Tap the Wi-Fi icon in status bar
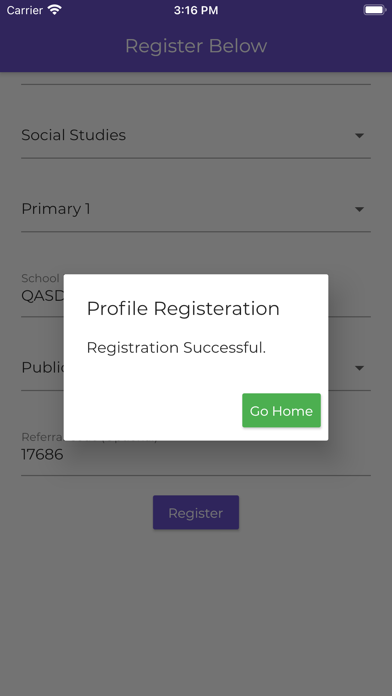The image size is (392, 696). [x=55, y=10]
